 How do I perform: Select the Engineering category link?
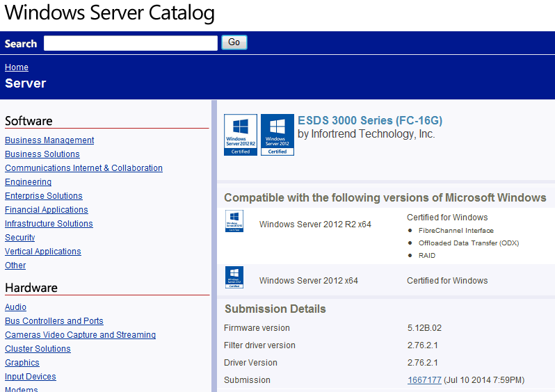point(28,182)
